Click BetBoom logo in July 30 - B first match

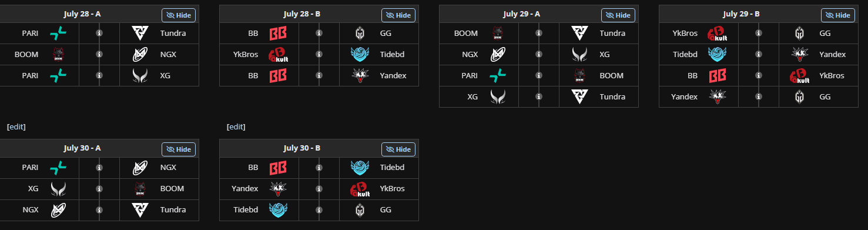pyautogui.click(x=278, y=168)
